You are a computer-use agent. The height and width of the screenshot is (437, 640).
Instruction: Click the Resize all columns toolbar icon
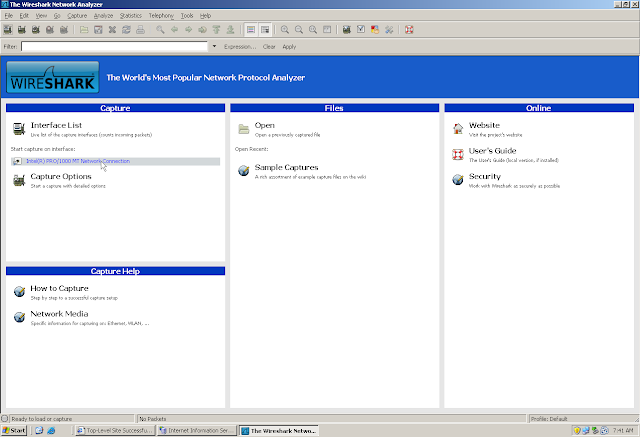[x=327, y=30]
